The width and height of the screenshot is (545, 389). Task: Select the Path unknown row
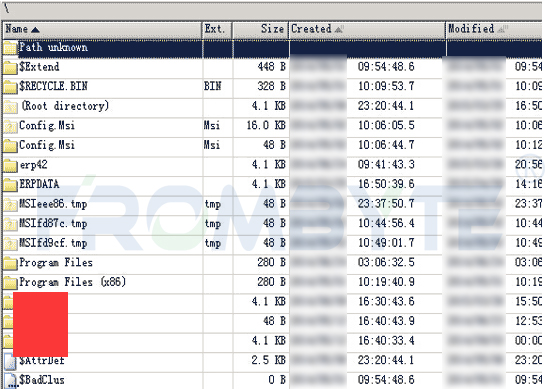272,48
